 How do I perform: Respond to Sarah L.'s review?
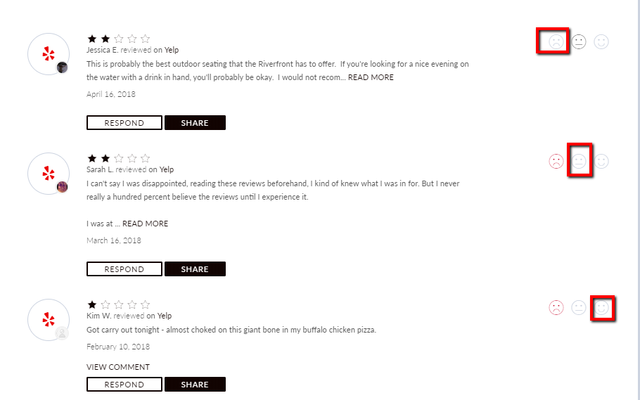coord(124,269)
